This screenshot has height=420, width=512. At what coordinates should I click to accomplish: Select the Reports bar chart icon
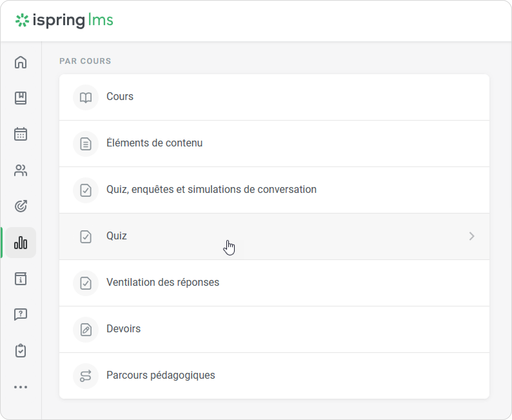click(21, 243)
